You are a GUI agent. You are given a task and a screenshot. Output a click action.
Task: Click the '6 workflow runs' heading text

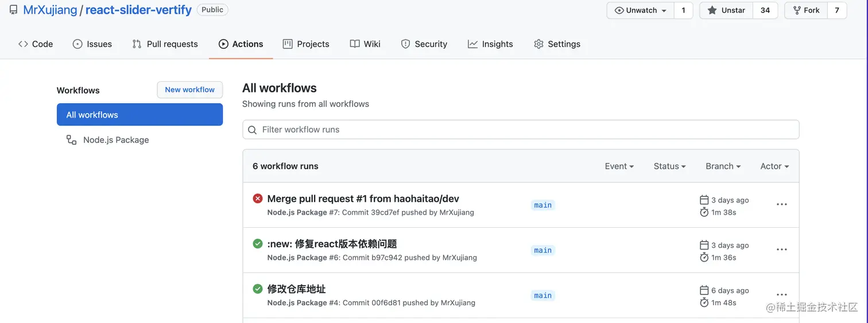285,166
